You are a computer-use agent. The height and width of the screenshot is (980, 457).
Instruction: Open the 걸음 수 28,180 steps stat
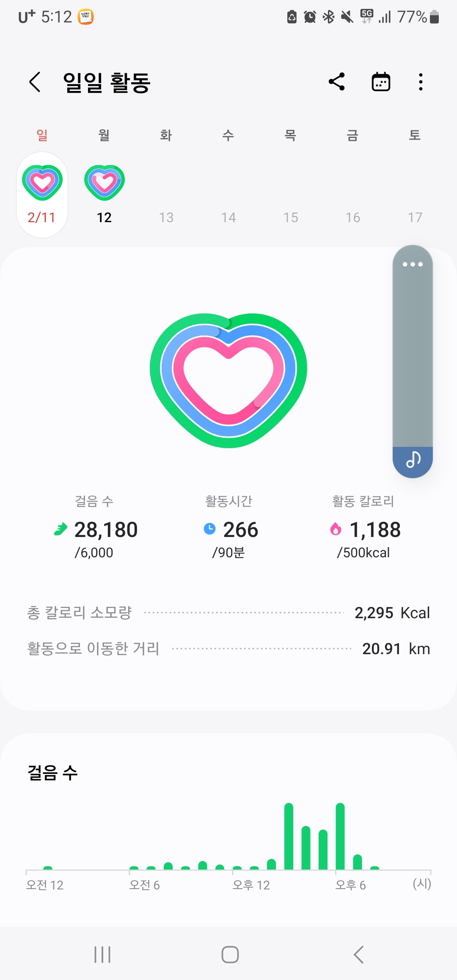tap(106, 530)
